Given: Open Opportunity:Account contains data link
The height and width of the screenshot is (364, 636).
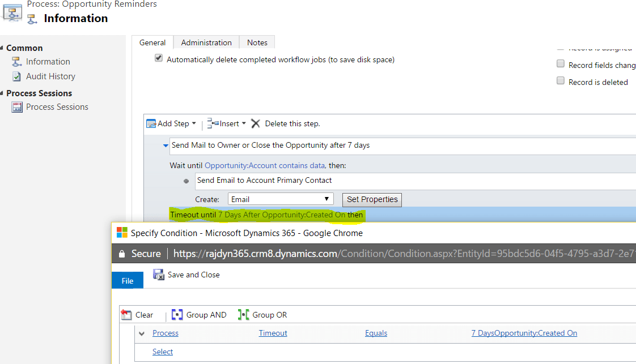Looking at the screenshot, I should tap(265, 165).
